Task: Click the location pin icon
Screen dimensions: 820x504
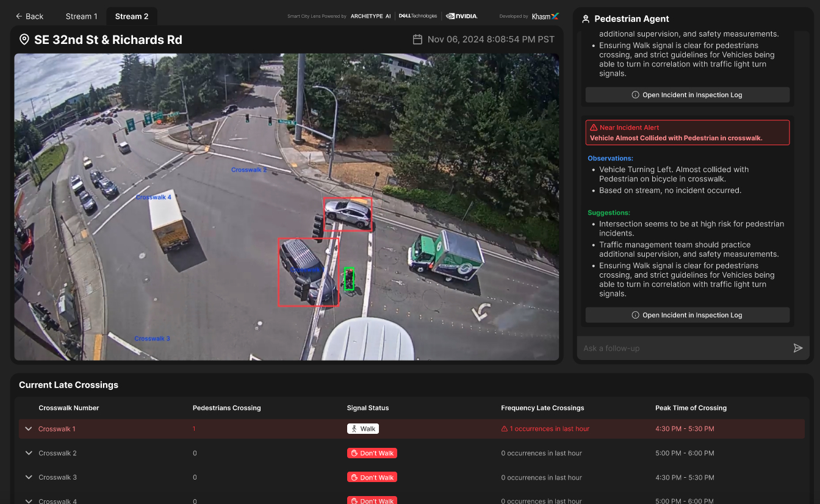Action: [x=24, y=40]
